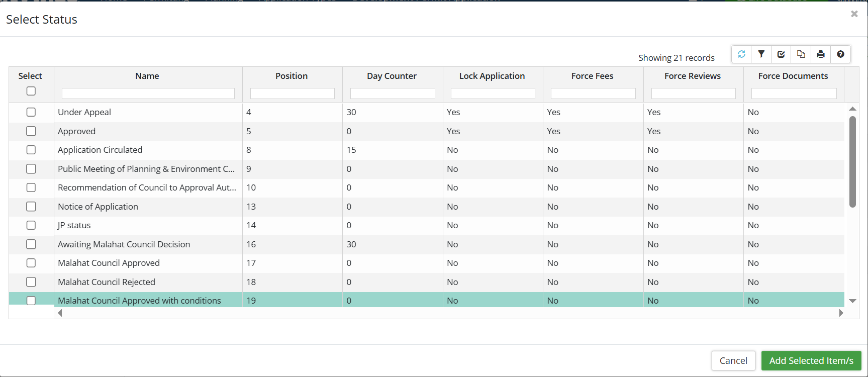868x377 pixels.
Task: Click the Cancel button
Action: (x=733, y=360)
